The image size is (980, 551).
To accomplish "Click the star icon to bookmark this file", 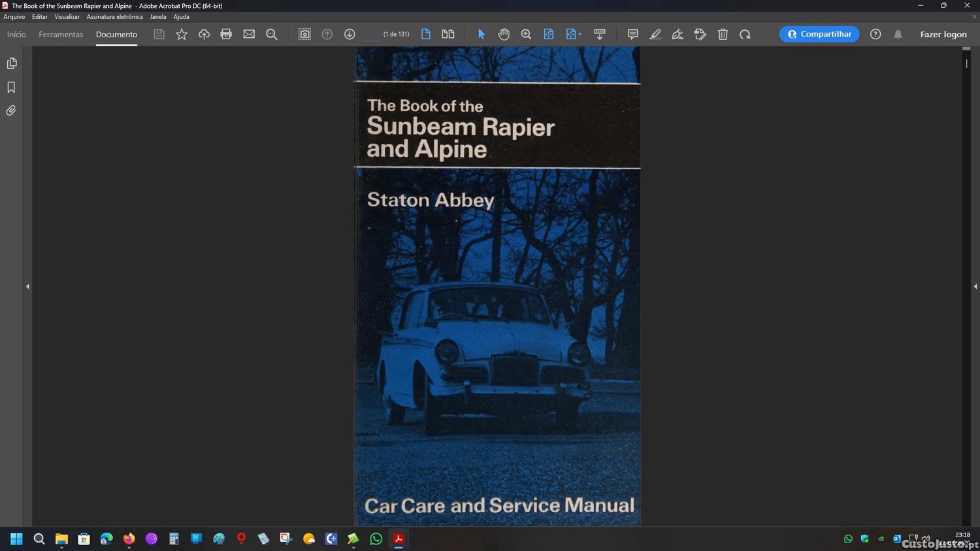I will pyautogui.click(x=182, y=35).
